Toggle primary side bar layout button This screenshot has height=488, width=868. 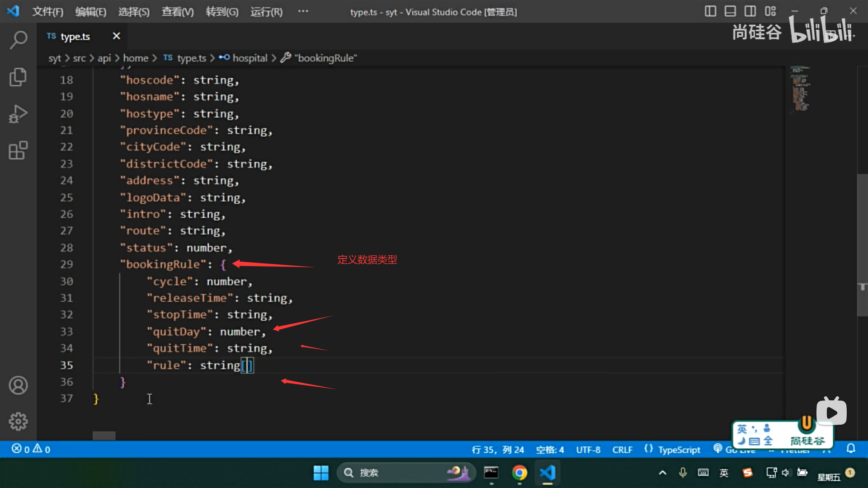[x=710, y=11]
